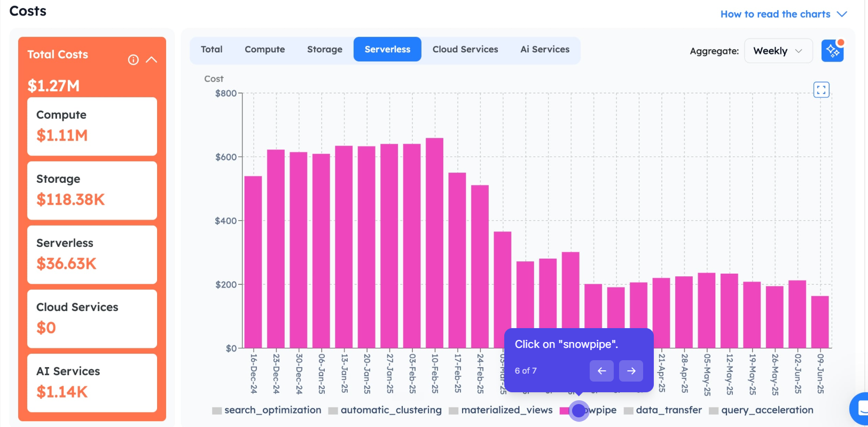The image size is (868, 427).
Task: Toggle query_acceleration legend series
Action: 761,410
